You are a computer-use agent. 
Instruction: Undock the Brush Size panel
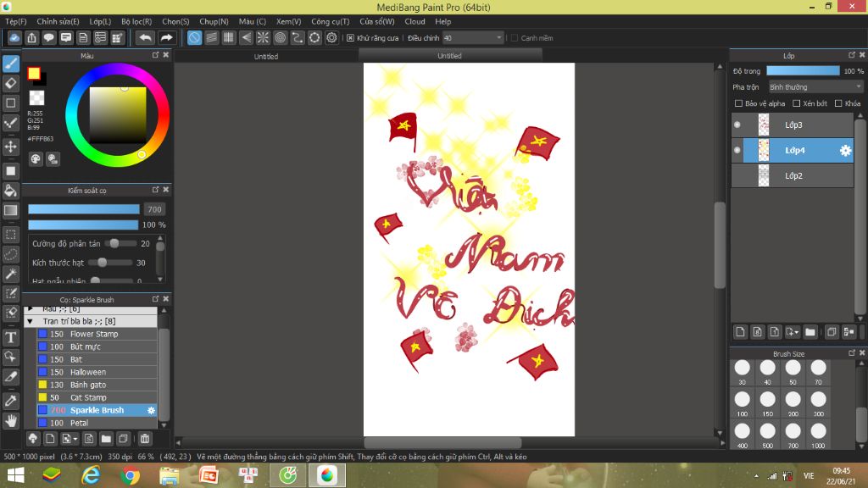(x=852, y=353)
